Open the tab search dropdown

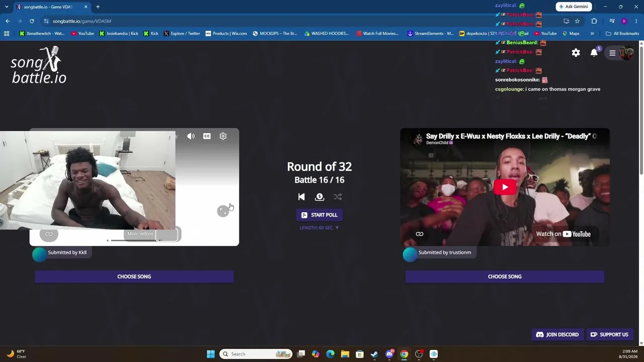coord(7,7)
